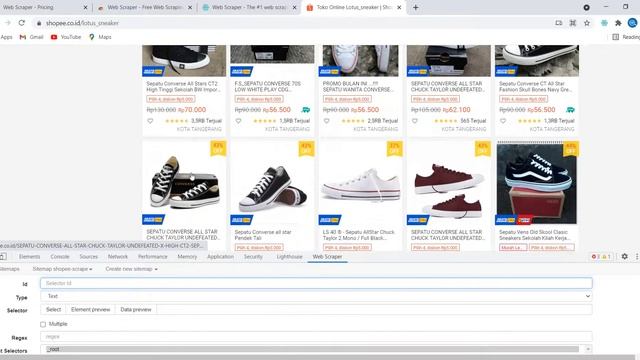Open the Chrome media control button in the tab bar
Screen dimensions: 640x360
pyautogui.click(x=587, y=7)
